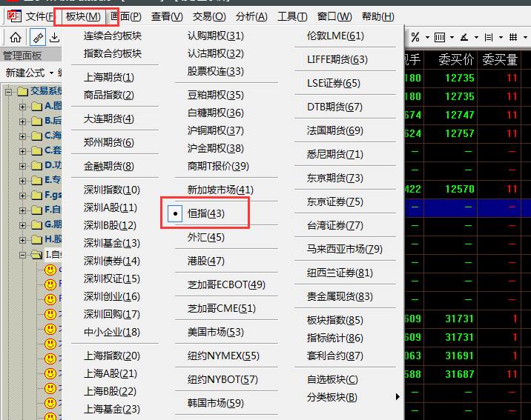Click the E.专 folder icon

(x=36, y=181)
